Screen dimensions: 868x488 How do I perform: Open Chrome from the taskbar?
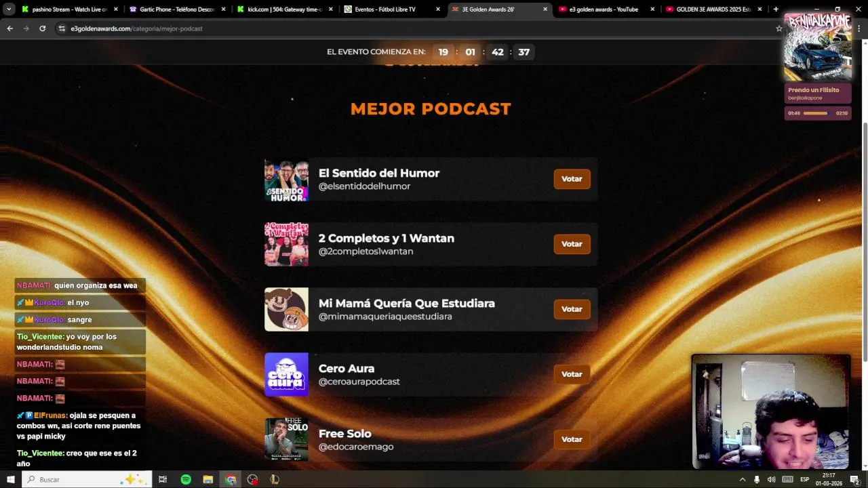click(x=231, y=479)
